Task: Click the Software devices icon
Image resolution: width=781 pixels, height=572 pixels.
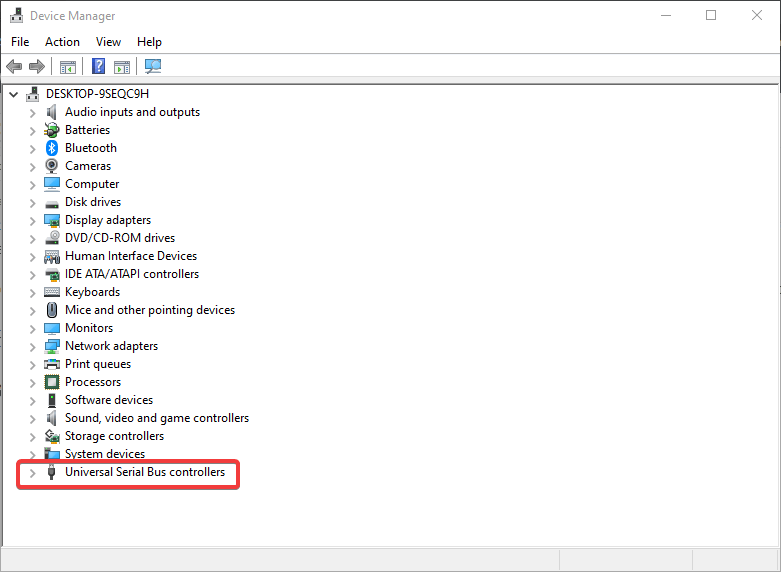Action: (x=52, y=400)
